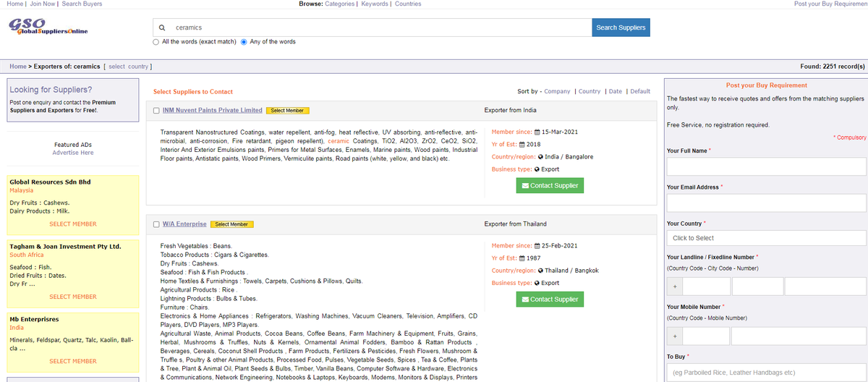Viewport: 868px width, 382px height.
Task: Click the W/A Enterprise Select Member badge
Action: pos(232,224)
